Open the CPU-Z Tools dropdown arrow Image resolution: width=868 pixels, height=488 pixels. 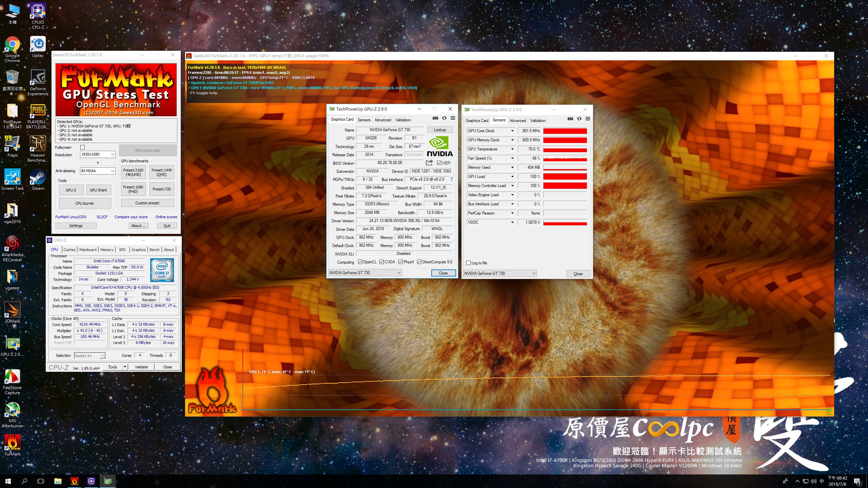tap(125, 367)
